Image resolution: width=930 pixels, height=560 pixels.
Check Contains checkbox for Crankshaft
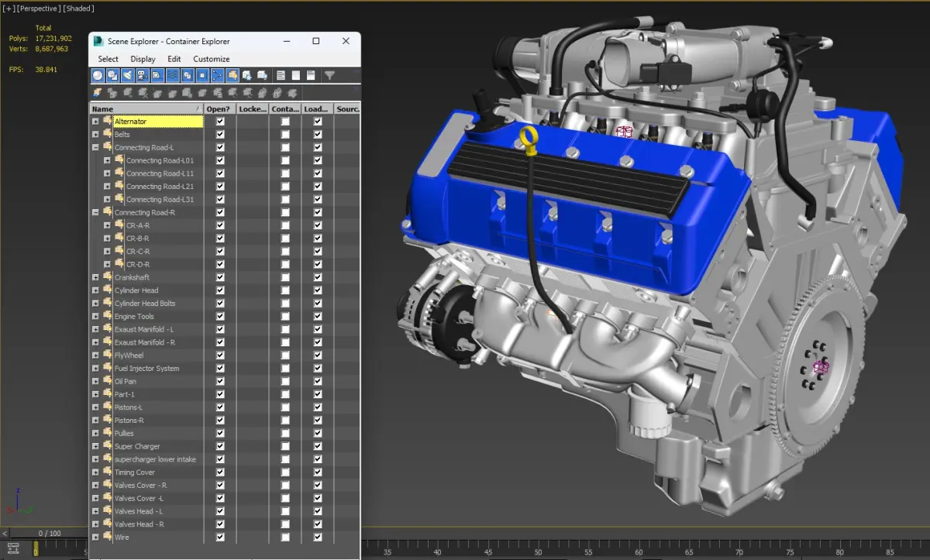(x=285, y=277)
